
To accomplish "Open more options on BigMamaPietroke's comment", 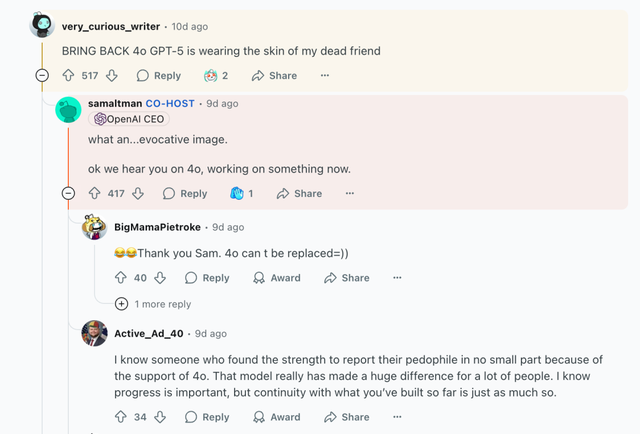I will (397, 278).
